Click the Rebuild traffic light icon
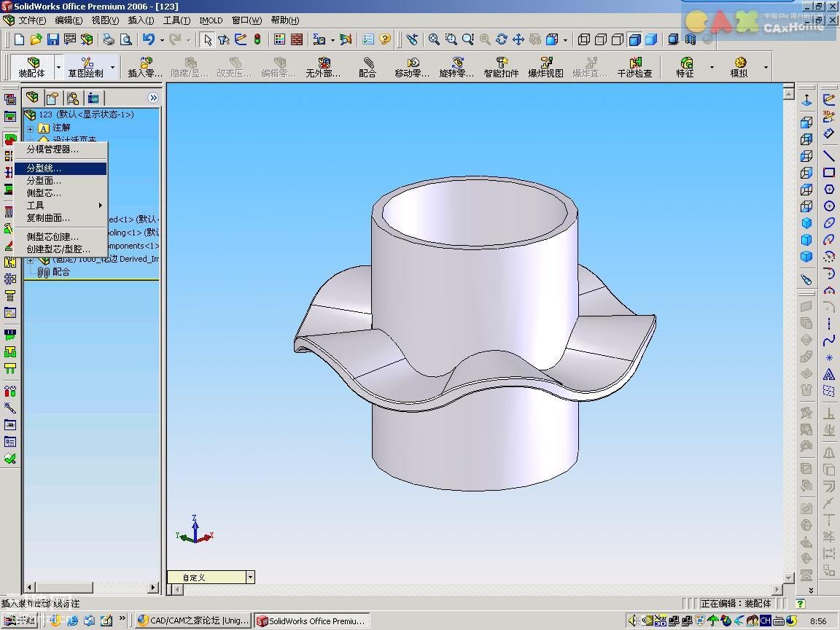The width and height of the screenshot is (840, 630). tap(257, 39)
